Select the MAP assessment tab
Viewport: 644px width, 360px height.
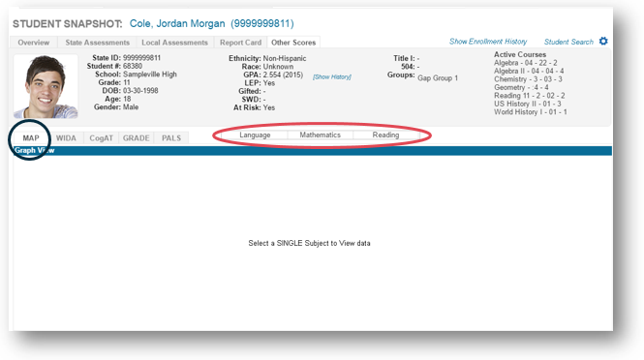click(31, 138)
